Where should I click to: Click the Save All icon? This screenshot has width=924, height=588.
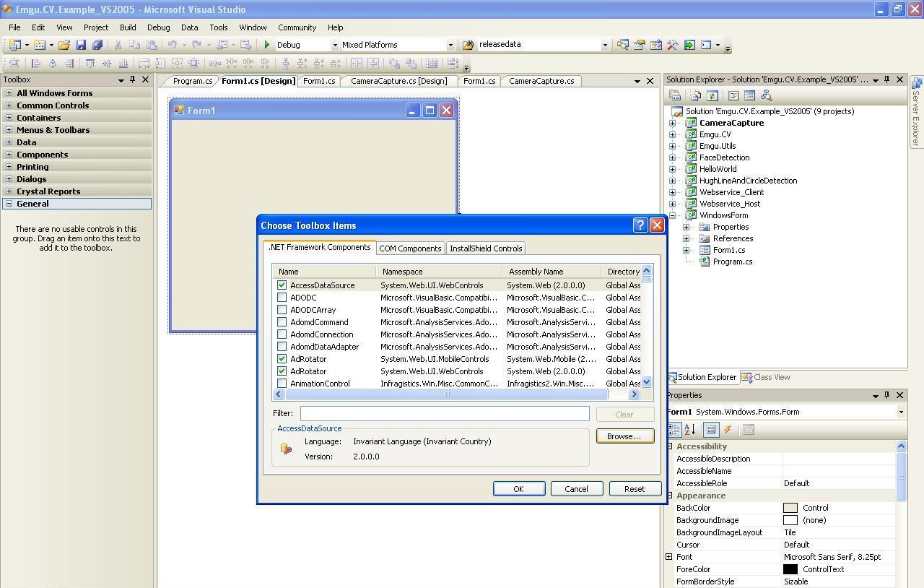pos(97,45)
